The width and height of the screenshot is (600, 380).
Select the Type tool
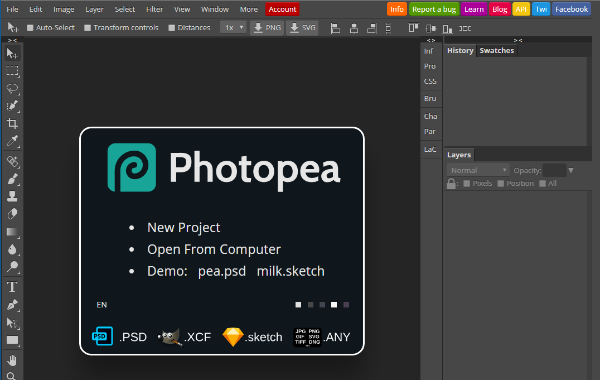[x=12, y=287]
